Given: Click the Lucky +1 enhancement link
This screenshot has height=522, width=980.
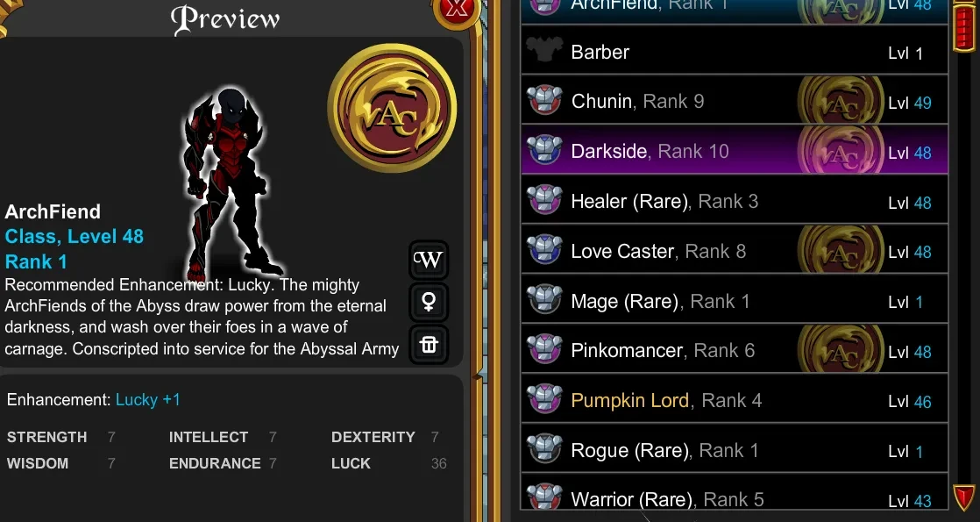Looking at the screenshot, I should pyautogui.click(x=148, y=400).
